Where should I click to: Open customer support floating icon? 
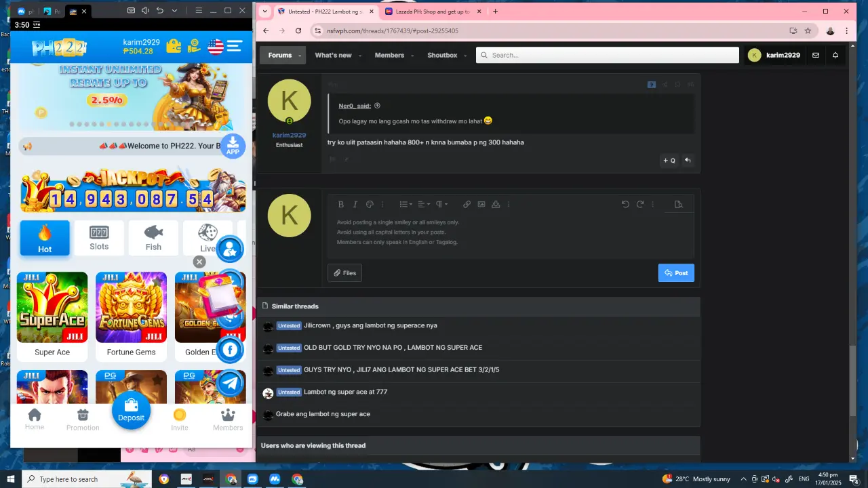click(230, 249)
